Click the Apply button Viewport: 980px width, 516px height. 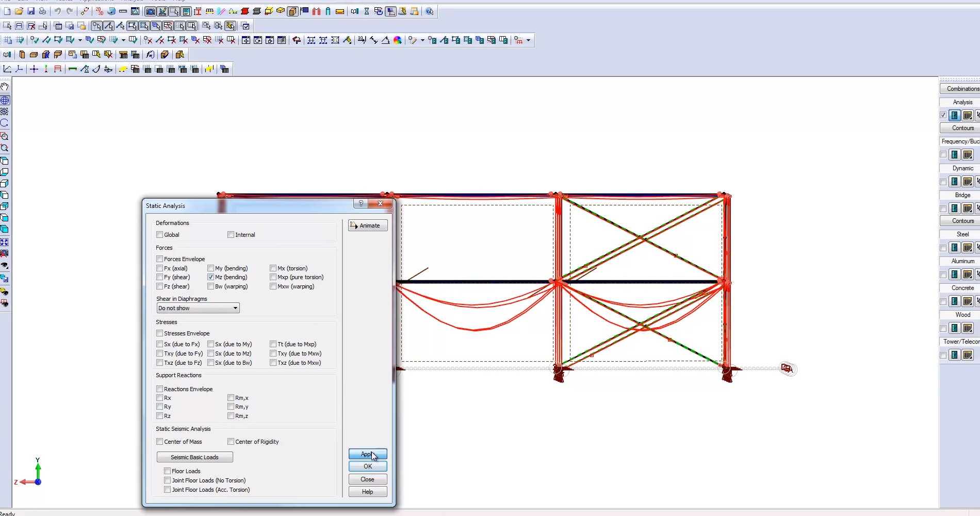click(x=368, y=454)
